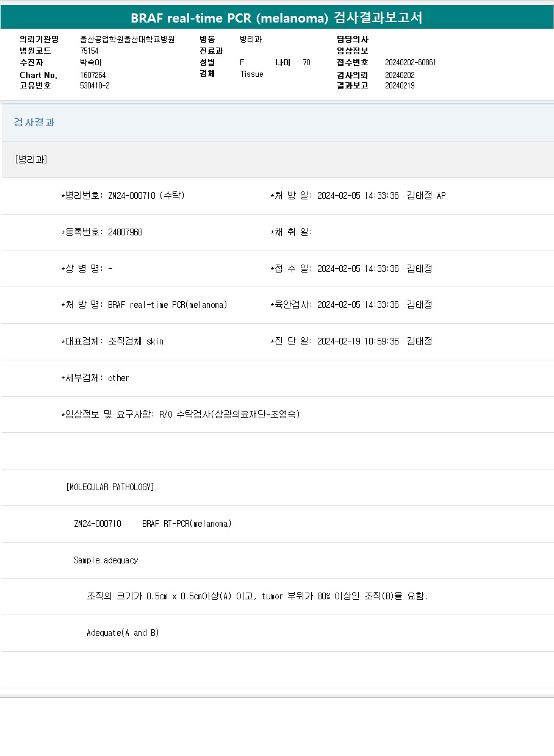The image size is (554, 756).
Task: Click the BRAF real-time PCR report title
Action: tap(277, 18)
